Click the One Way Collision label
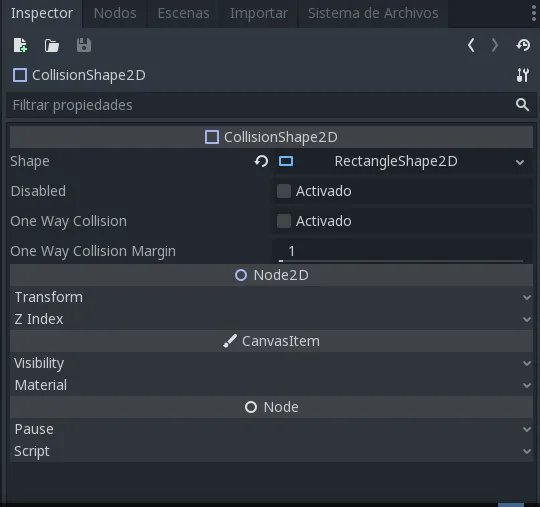The image size is (540, 507). [69, 221]
